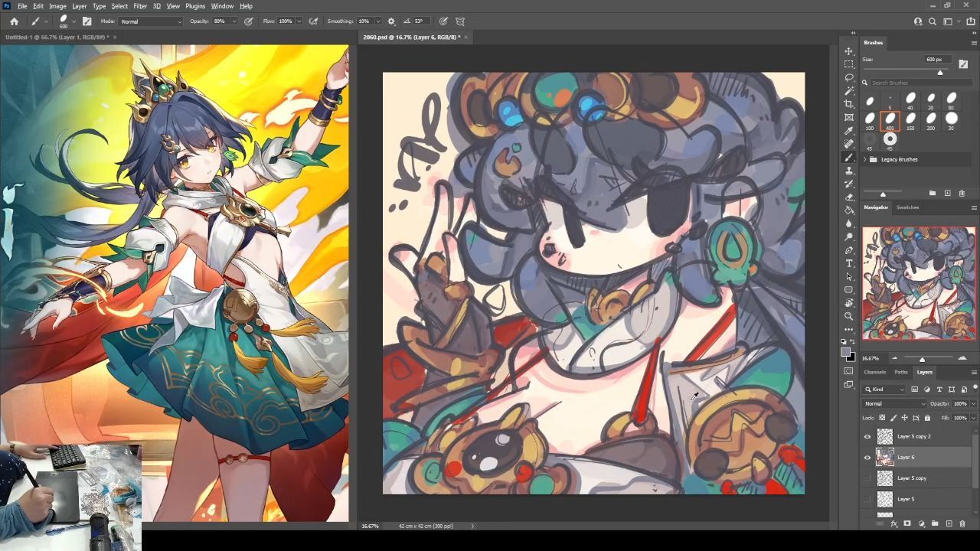This screenshot has height=551, width=980.
Task: Select the Frame tool
Action: [x=848, y=117]
